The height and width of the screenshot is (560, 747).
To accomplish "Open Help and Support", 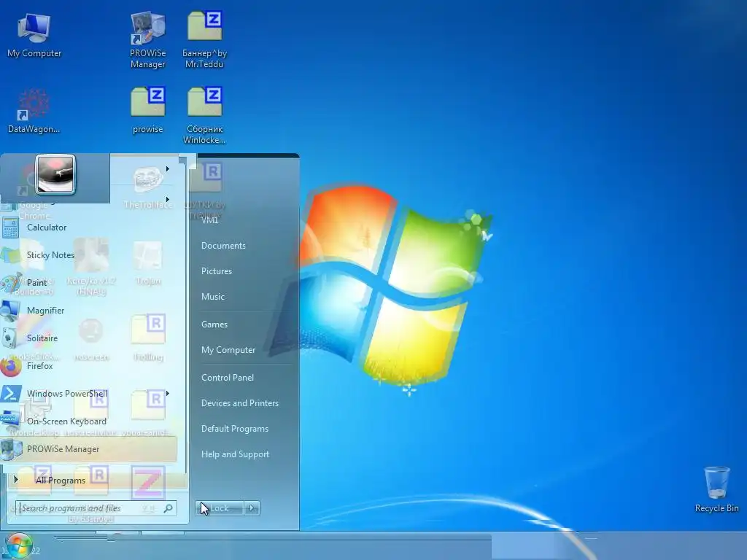I will click(x=235, y=454).
